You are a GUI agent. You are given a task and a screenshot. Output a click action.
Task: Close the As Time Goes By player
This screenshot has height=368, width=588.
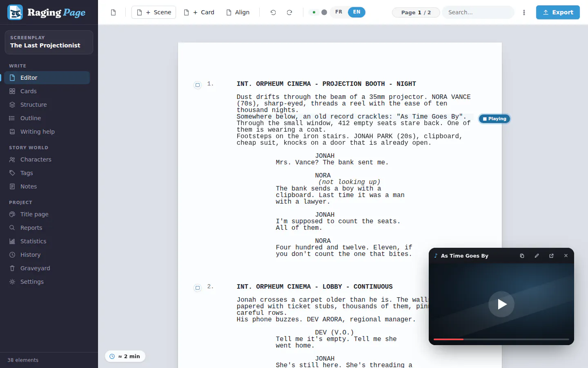566,256
